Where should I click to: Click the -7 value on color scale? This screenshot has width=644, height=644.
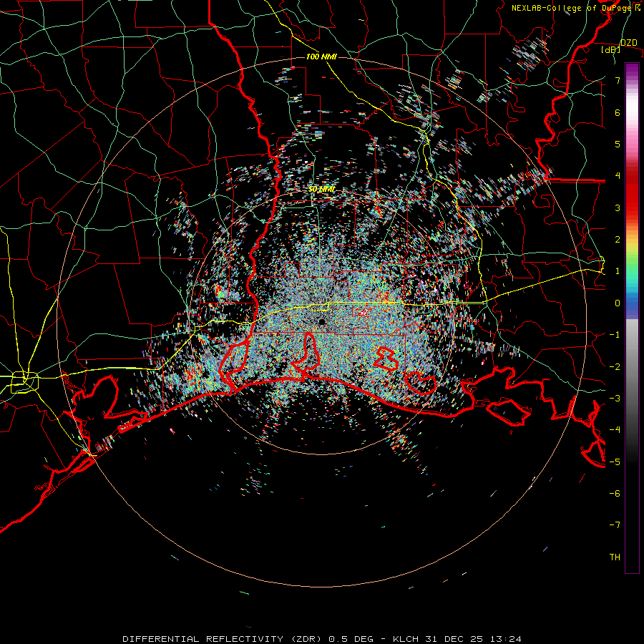click(615, 525)
